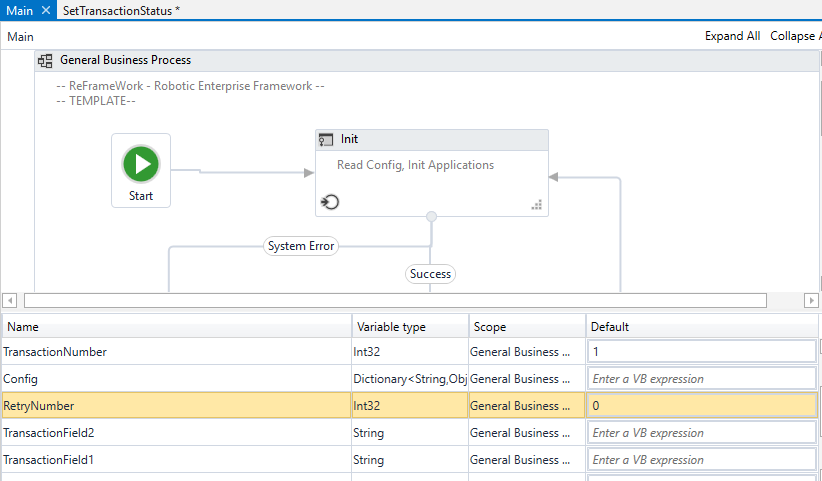
Task: Click the Init state icon
Action: tap(326, 139)
